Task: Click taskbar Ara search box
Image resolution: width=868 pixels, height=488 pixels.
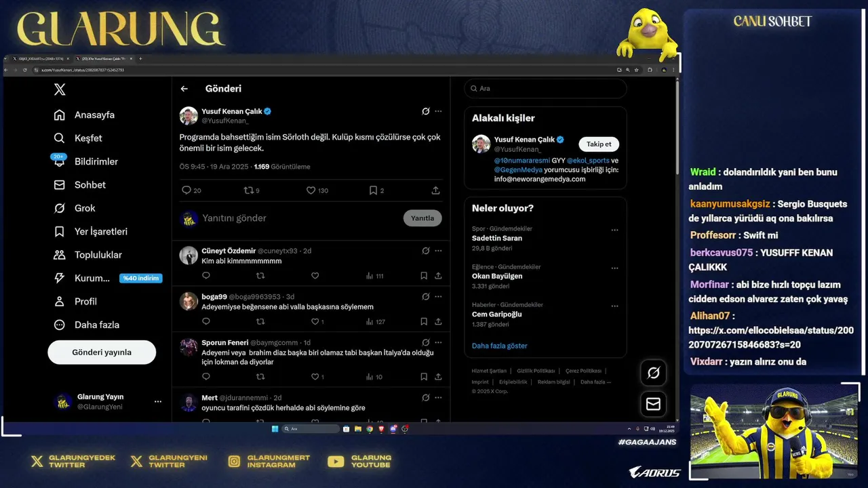Action: 311,429
